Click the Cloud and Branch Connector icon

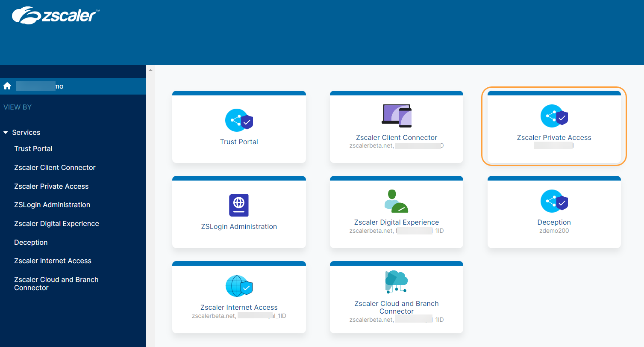[396, 282]
